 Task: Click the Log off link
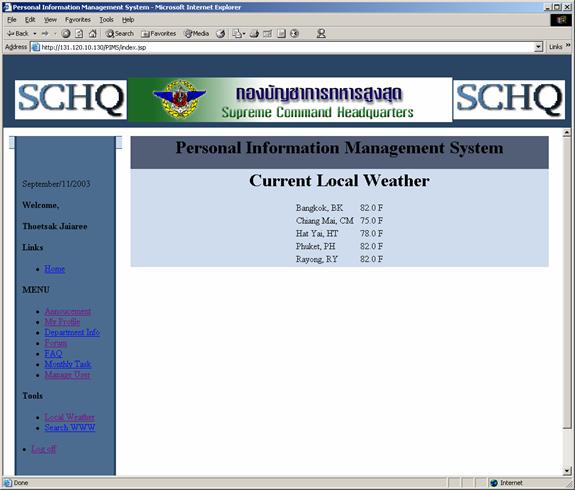pos(44,449)
